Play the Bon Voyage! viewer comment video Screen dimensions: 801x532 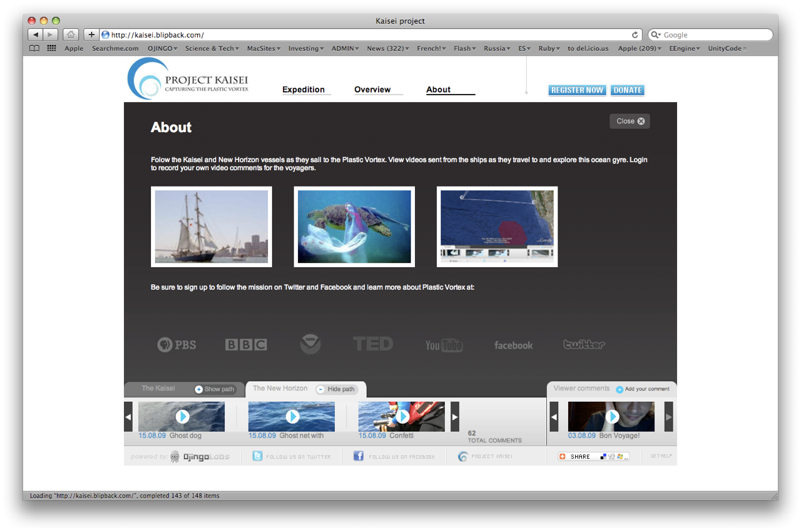click(612, 416)
